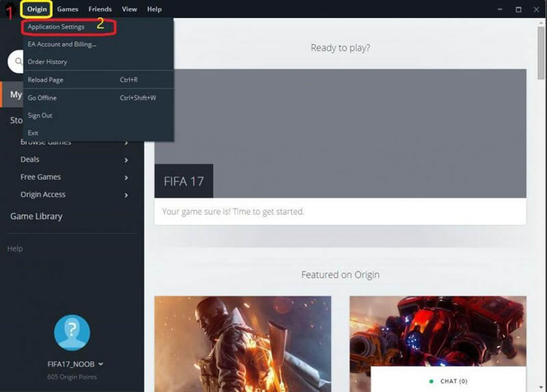Click the user avatar profile icon

[x=72, y=332]
